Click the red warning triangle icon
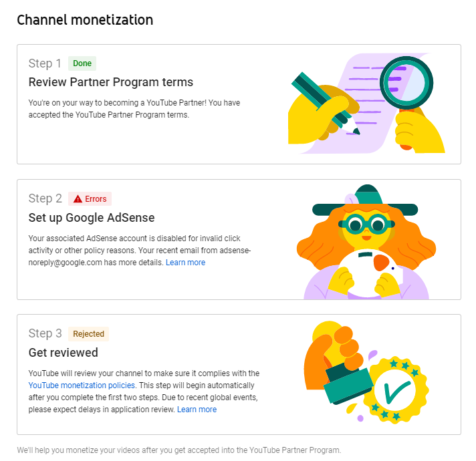This screenshot has width=476, height=461. 78,199
